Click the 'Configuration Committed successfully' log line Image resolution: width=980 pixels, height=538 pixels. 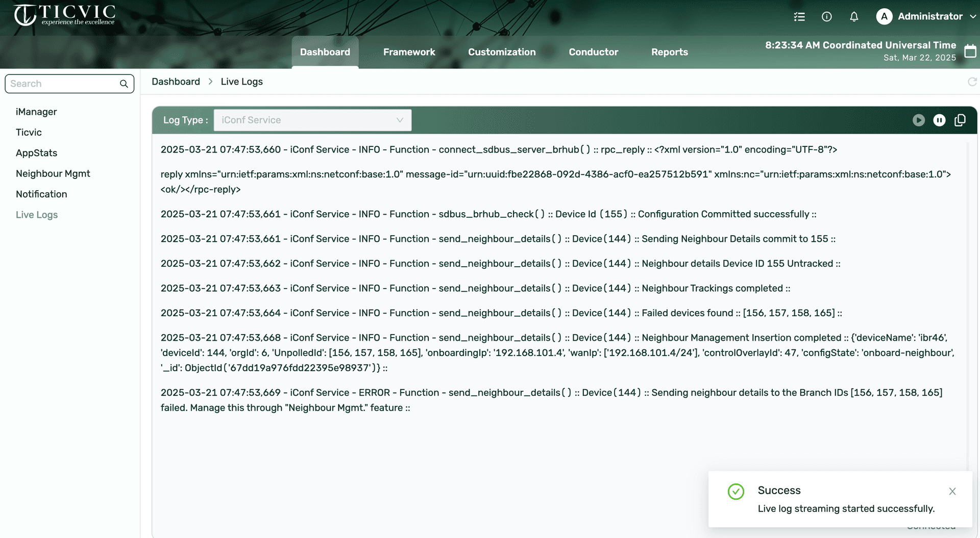point(488,214)
